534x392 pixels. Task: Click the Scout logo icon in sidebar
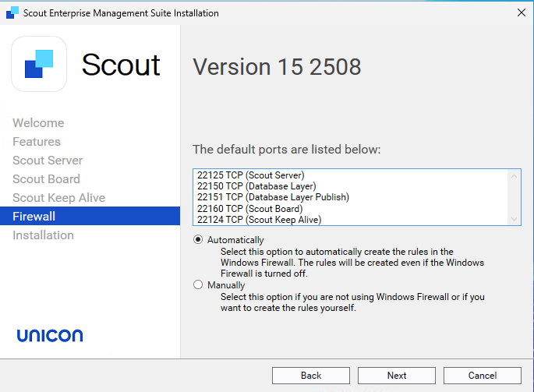[39, 64]
